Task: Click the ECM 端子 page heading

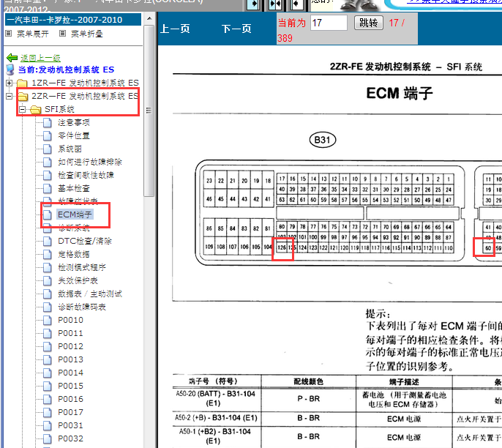Action: click(x=400, y=93)
